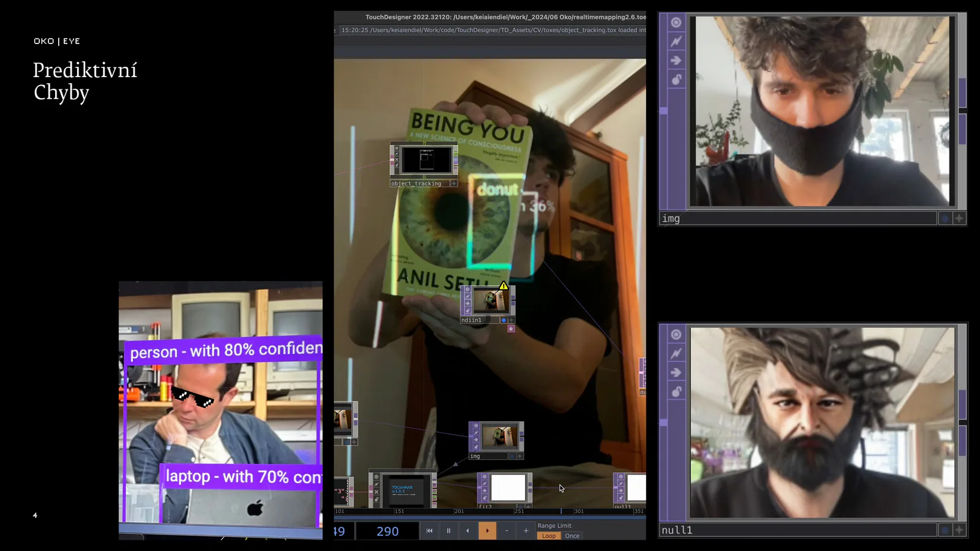The height and width of the screenshot is (551, 980).
Task: Select Loop range limit mode
Action: tap(549, 536)
